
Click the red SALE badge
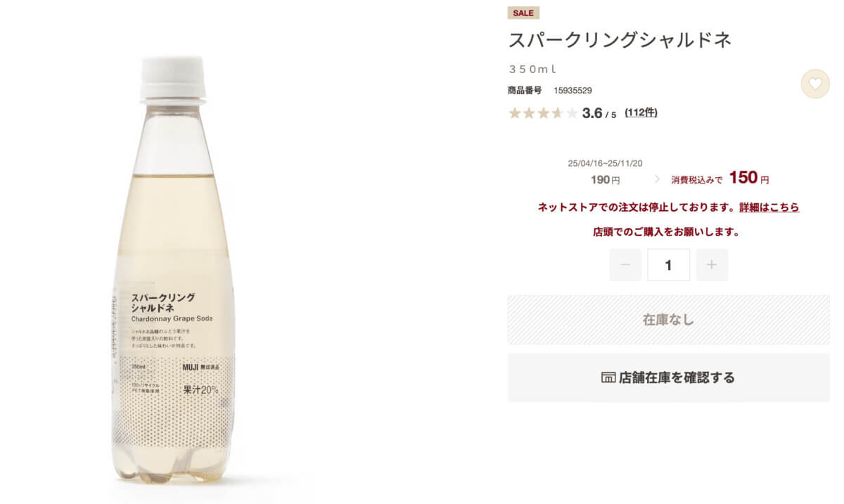[523, 13]
